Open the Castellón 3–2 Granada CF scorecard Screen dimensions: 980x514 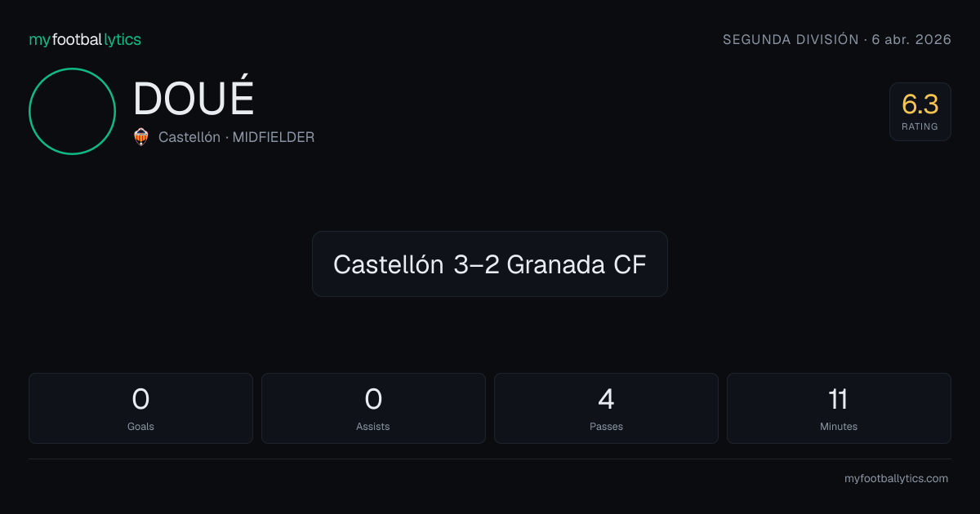pos(490,264)
